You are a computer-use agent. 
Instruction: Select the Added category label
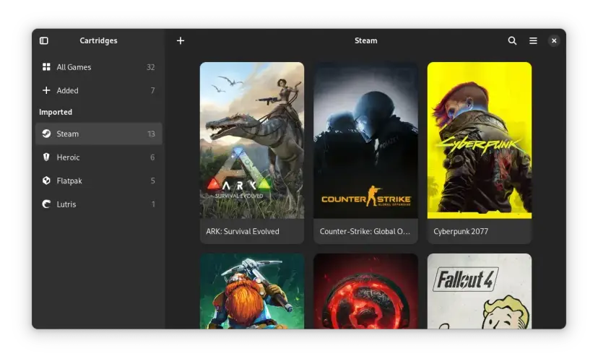[x=67, y=90]
